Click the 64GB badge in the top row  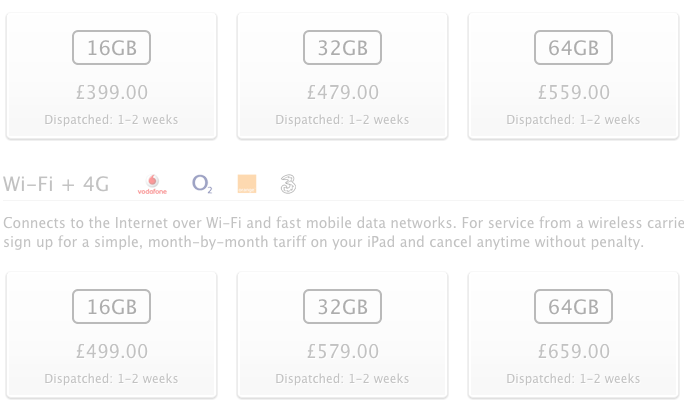pos(574,48)
